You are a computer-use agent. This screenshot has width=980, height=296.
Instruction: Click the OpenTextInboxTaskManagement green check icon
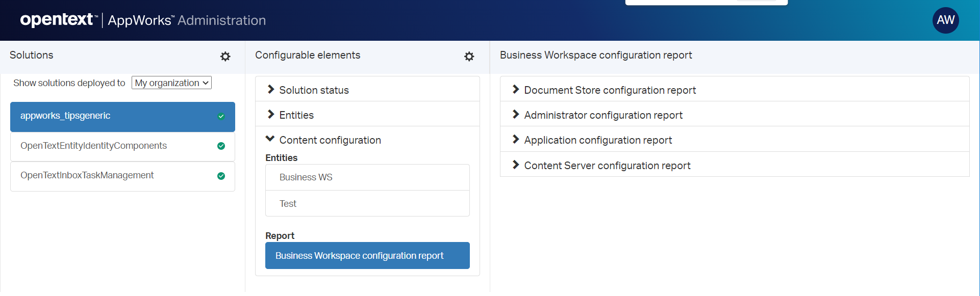click(x=221, y=176)
